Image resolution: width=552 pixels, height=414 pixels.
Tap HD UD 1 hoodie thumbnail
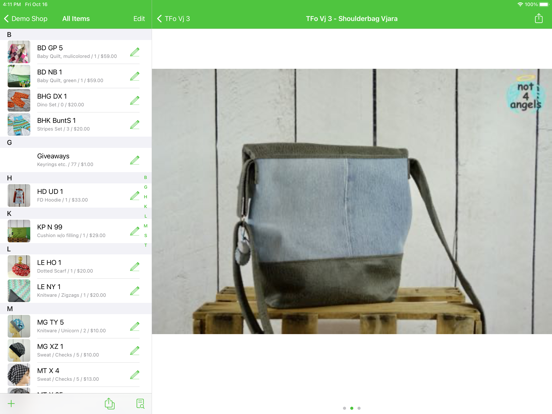(x=19, y=196)
